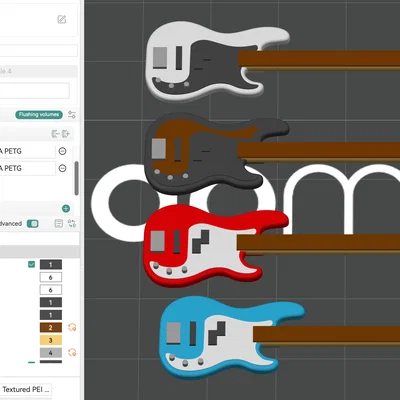Viewport: 400px width, 400px height.
Task: Open the second PETG filament dropdown
Action: pyautogui.click(x=27, y=168)
